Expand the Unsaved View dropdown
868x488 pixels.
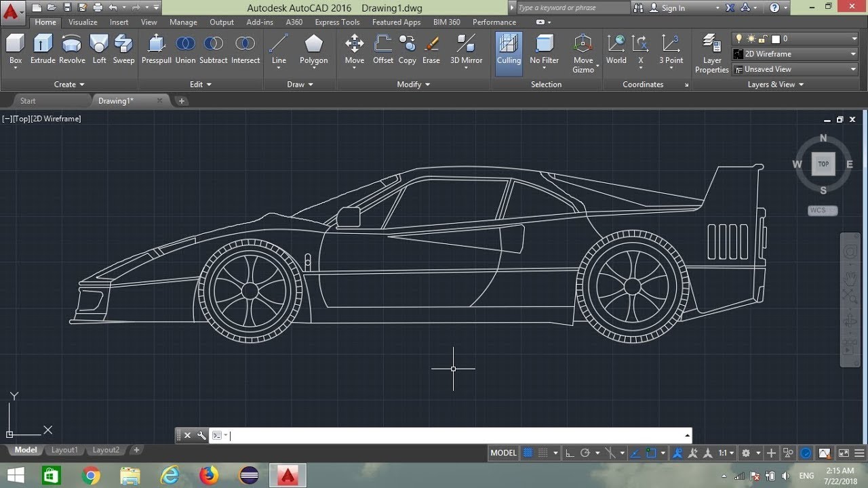point(795,69)
